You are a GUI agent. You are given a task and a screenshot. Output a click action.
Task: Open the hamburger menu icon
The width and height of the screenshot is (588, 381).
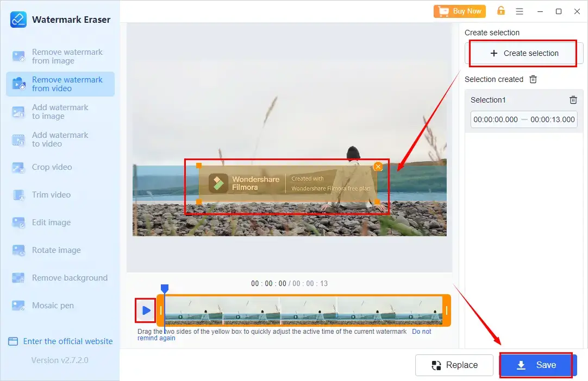pos(520,11)
